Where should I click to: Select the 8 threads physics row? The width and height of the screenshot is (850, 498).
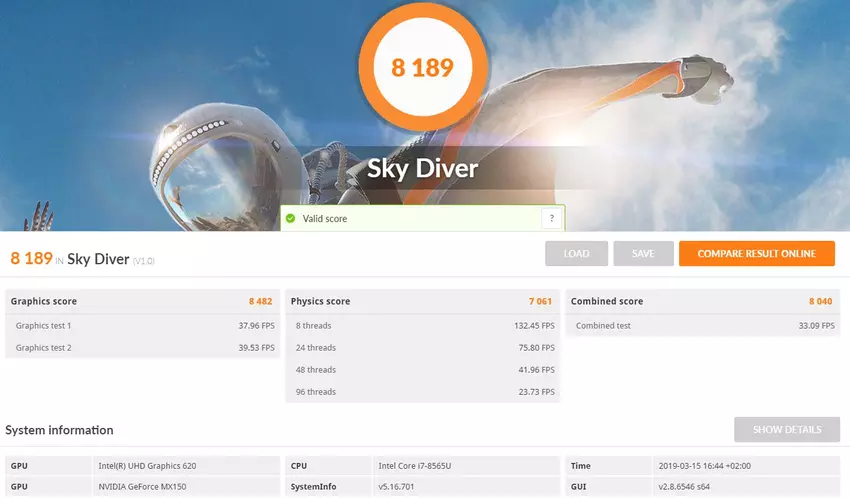(x=422, y=325)
